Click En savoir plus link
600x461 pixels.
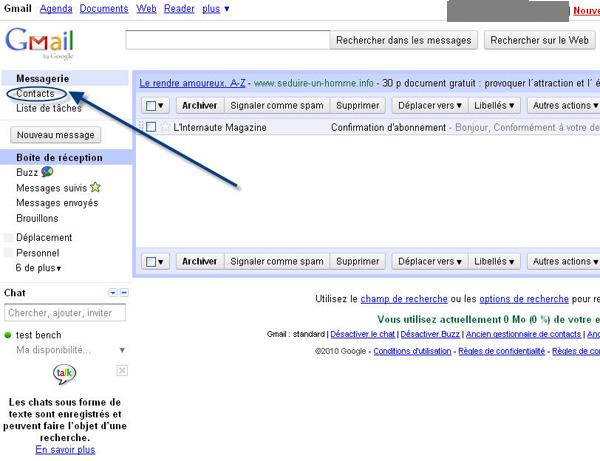(x=65, y=450)
